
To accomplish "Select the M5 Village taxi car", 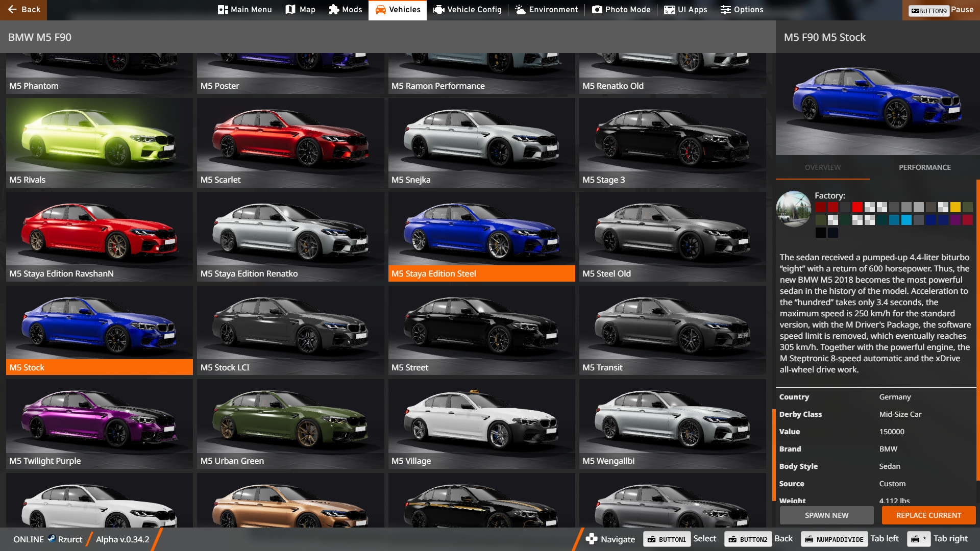I will [481, 424].
